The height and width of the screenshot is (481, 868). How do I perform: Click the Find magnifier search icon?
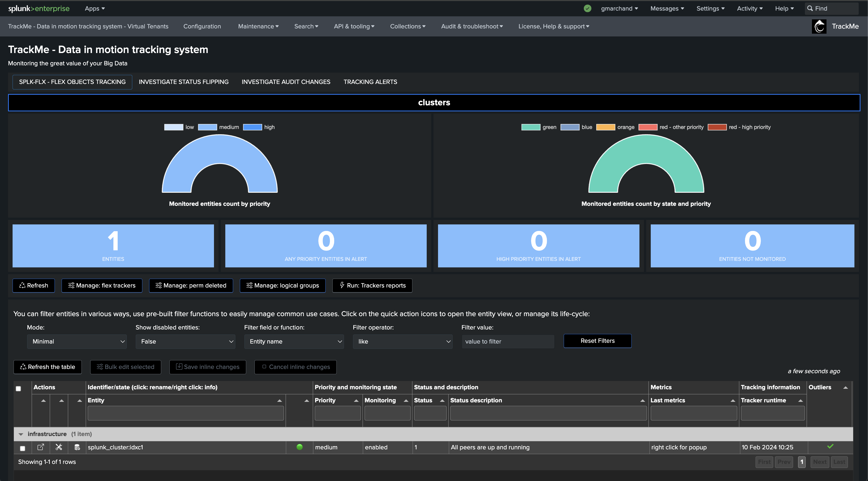coord(810,9)
